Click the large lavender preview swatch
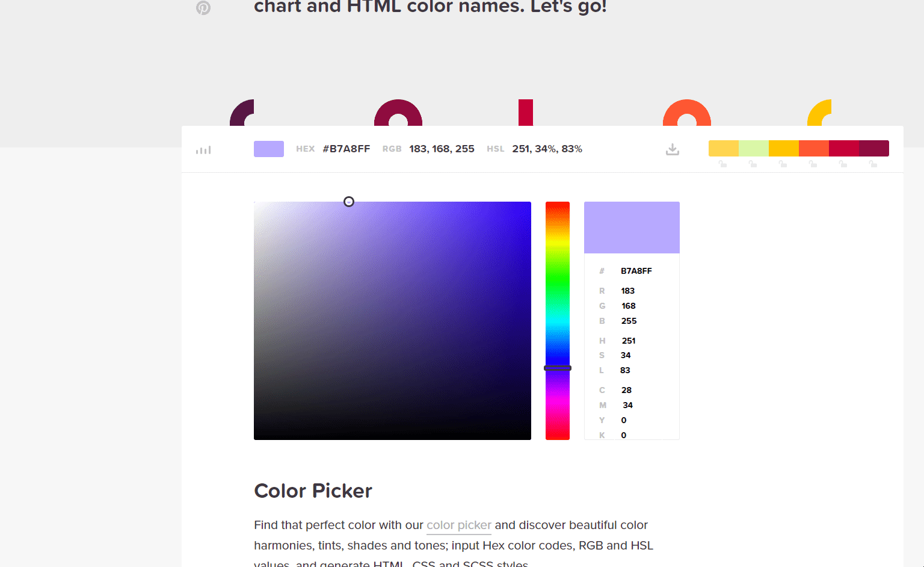Image resolution: width=924 pixels, height=567 pixels. (x=632, y=228)
